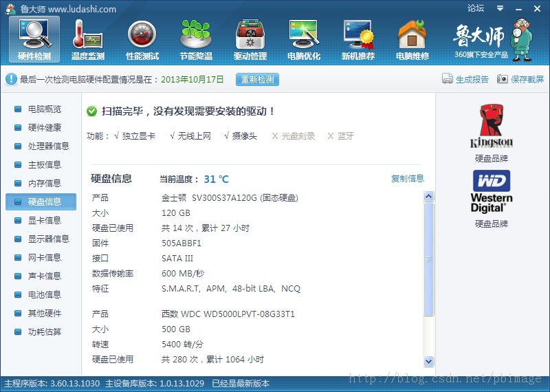Click the 鲁大师 mascot logo banner

(493, 40)
